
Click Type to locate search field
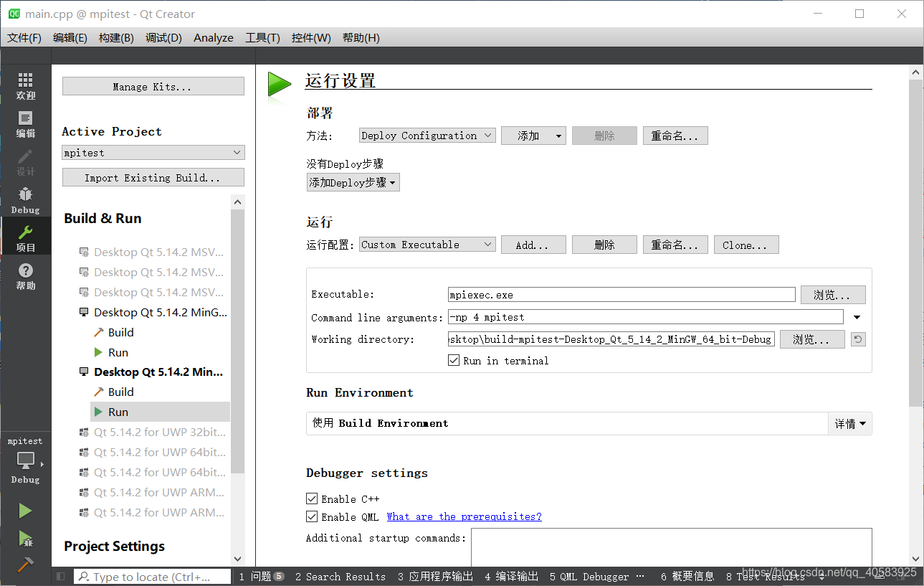tap(153, 577)
